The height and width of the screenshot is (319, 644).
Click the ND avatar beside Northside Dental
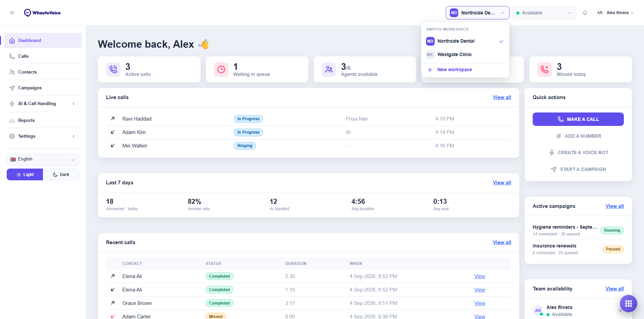pyautogui.click(x=430, y=41)
